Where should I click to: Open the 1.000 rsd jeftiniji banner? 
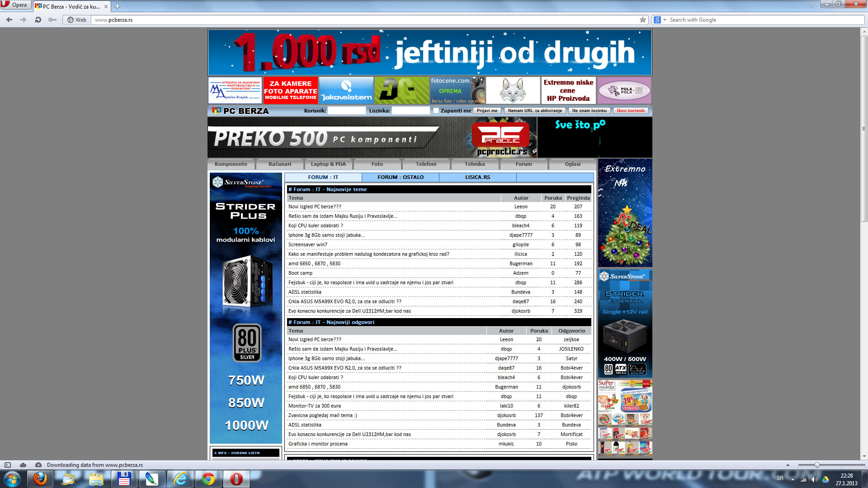[430, 52]
